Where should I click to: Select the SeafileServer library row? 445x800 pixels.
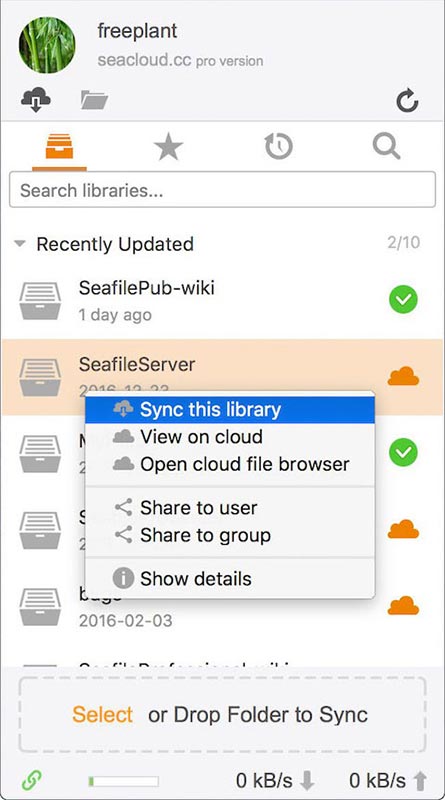pos(222,377)
